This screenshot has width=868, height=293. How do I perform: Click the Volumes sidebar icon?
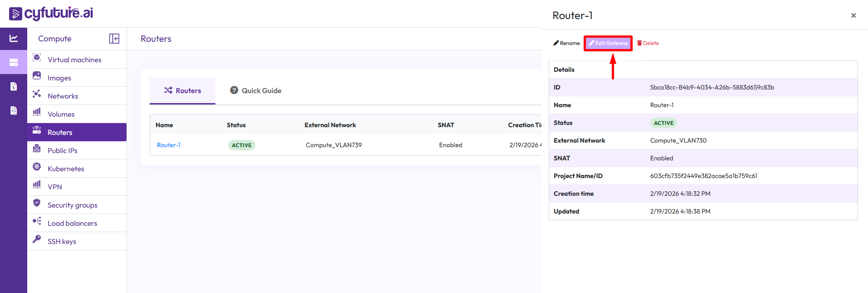coord(37,112)
